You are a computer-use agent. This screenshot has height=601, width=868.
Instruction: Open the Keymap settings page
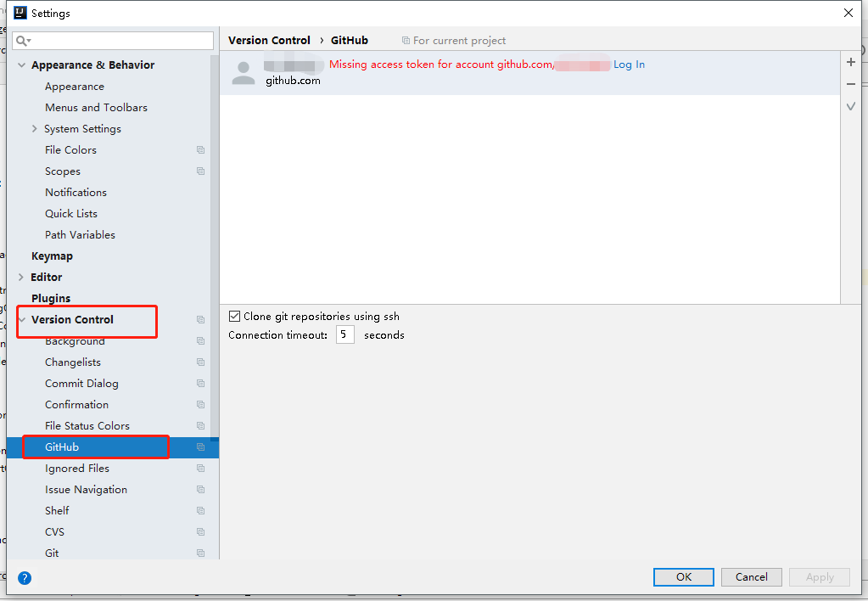click(52, 256)
